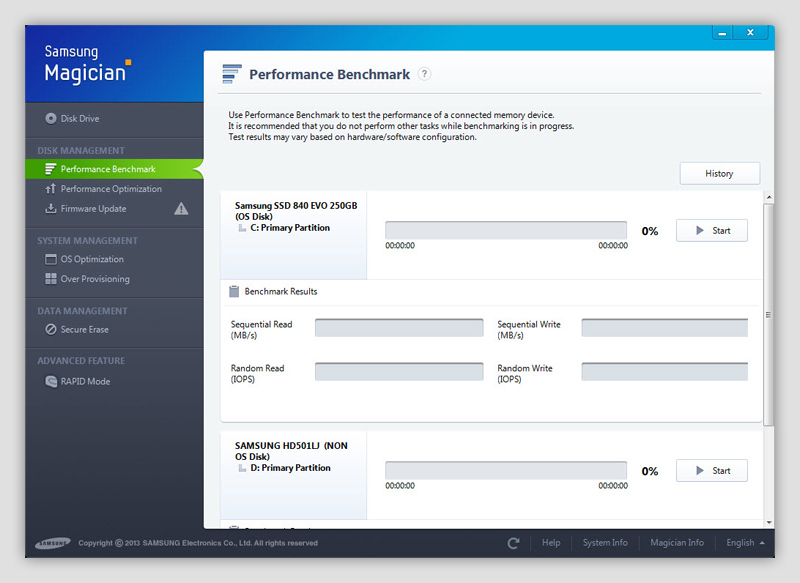Click the Disk Drive radio icon
800x583 pixels.
click(x=51, y=118)
